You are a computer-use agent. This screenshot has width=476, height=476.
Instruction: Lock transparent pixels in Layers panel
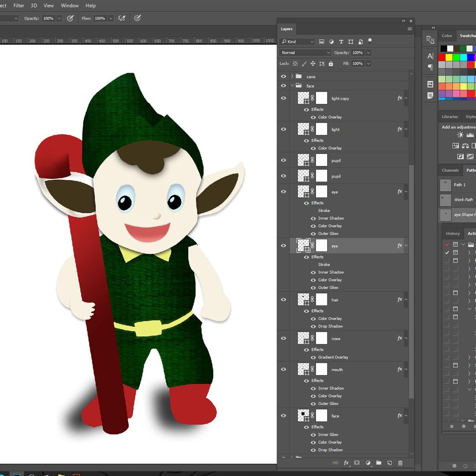(295, 63)
